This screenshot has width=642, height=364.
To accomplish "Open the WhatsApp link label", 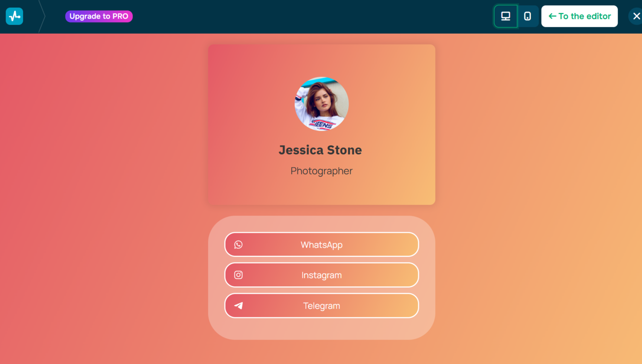I will pos(322,245).
